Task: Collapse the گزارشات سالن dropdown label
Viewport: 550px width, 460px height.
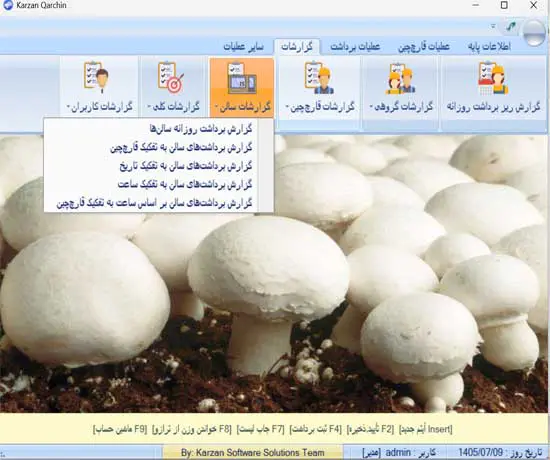Action: coord(243,107)
